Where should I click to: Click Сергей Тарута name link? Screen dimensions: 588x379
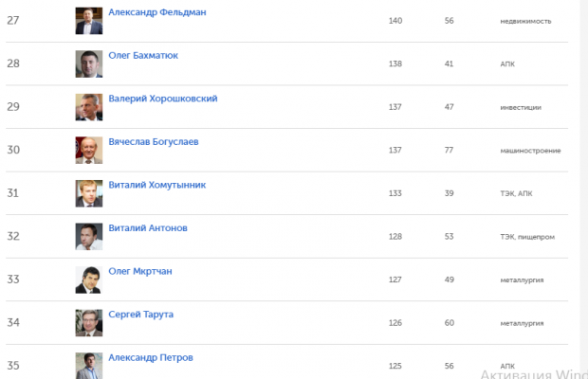click(142, 315)
